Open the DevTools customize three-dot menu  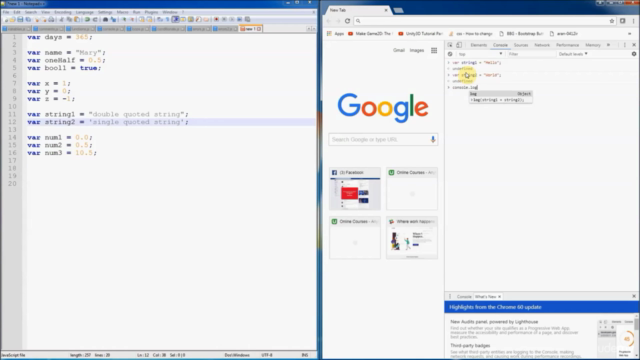624,45
